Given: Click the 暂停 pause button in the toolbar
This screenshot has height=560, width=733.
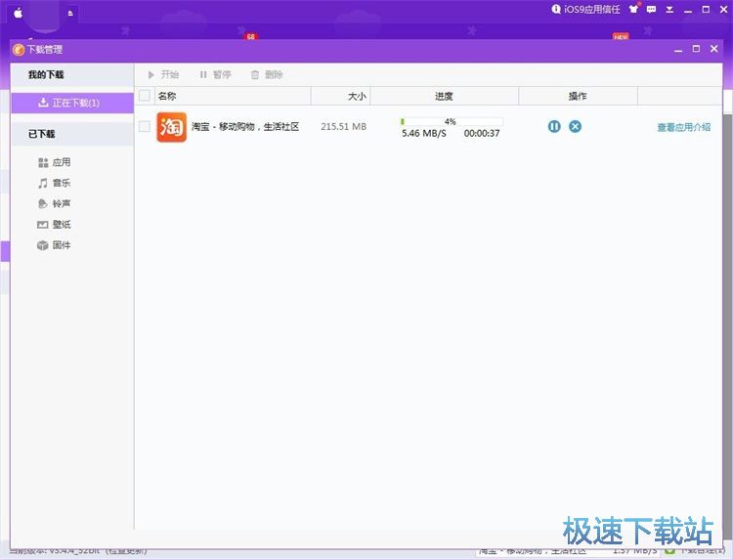Looking at the screenshot, I should click(216, 74).
